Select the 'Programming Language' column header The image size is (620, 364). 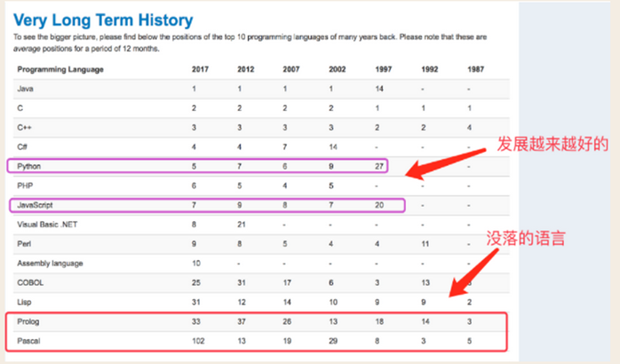click(x=60, y=69)
